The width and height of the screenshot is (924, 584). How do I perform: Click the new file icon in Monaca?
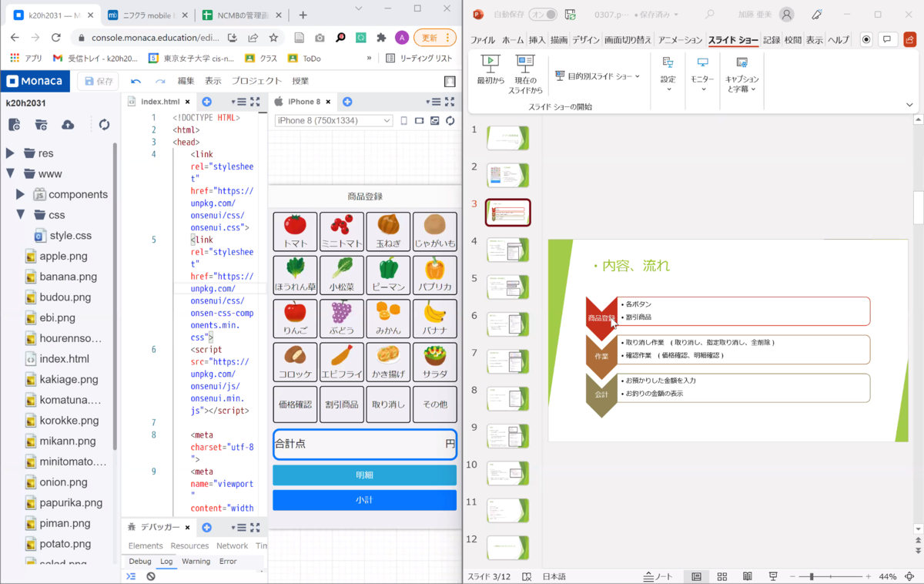click(x=14, y=125)
